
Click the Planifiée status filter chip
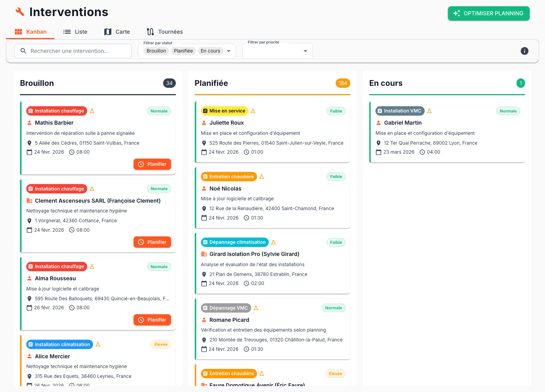coord(183,51)
